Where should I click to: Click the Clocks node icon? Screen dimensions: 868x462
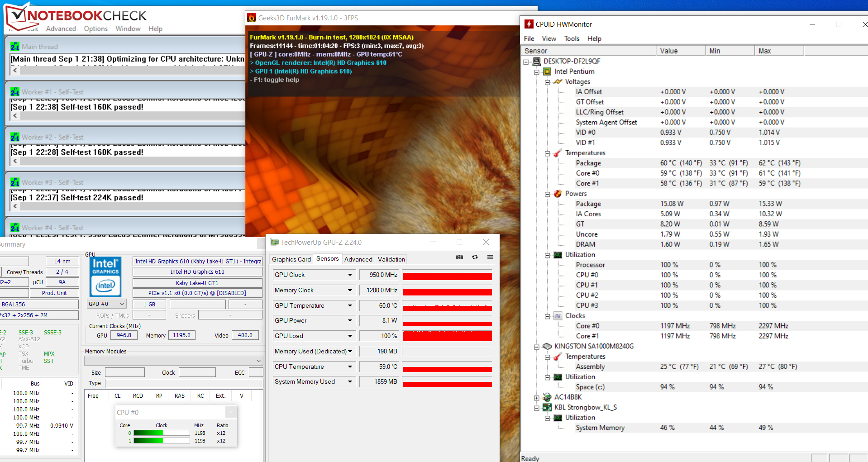[558, 316]
